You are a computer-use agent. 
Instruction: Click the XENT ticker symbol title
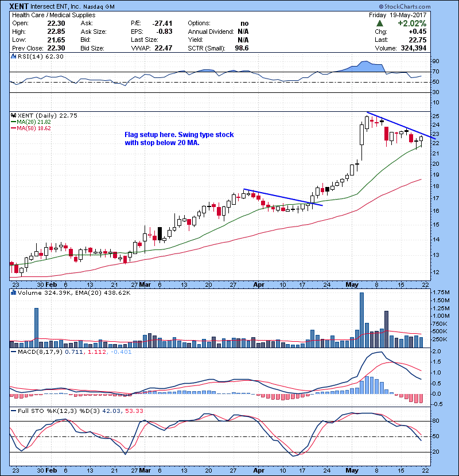coord(19,6)
